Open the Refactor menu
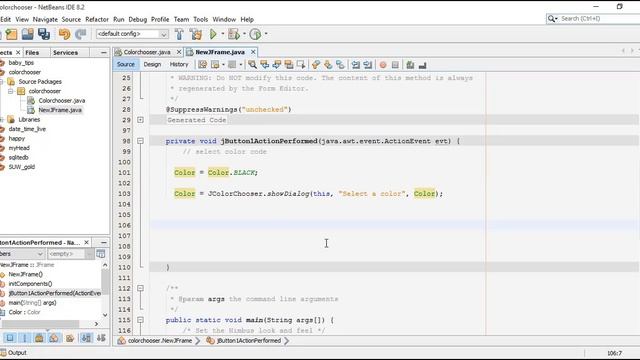 tap(97, 19)
